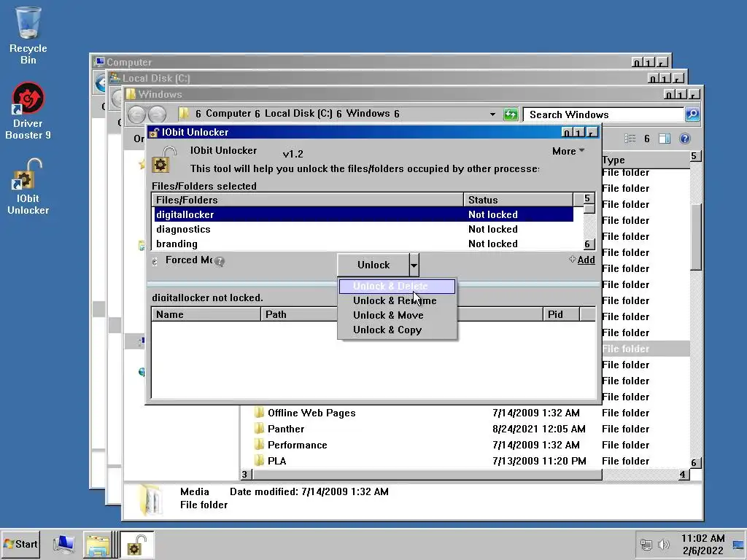747x560 pixels.
Task: Click the IObit Unlocker taskbar button
Action: click(x=136, y=544)
